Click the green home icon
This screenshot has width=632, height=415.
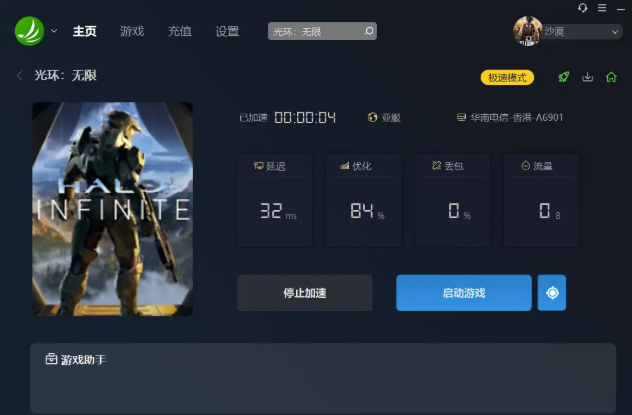[x=611, y=77]
